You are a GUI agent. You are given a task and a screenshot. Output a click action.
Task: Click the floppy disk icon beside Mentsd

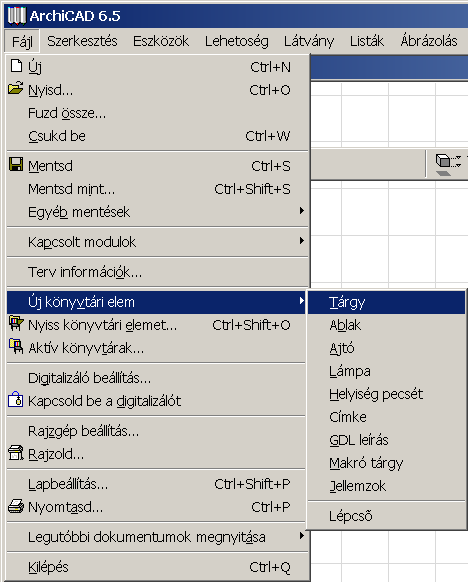(x=16, y=164)
